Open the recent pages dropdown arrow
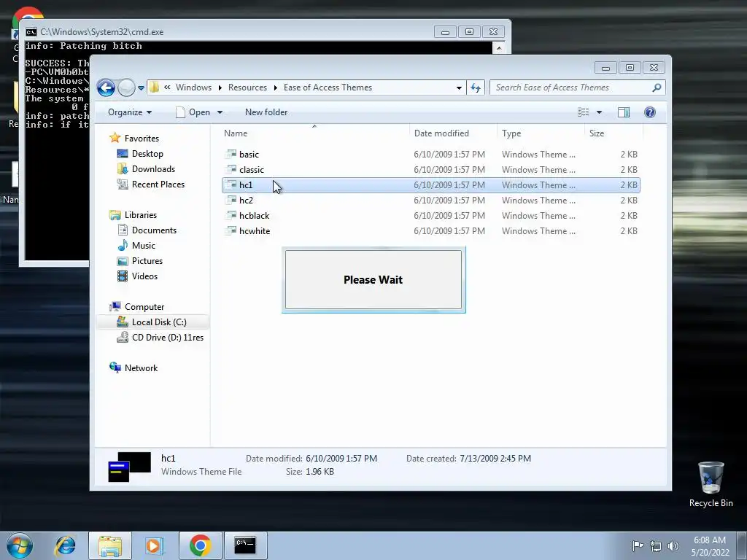The width and height of the screenshot is (747, 560). click(141, 88)
